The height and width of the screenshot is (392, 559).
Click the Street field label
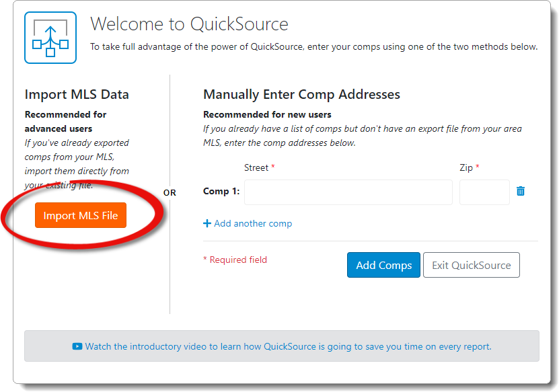256,167
